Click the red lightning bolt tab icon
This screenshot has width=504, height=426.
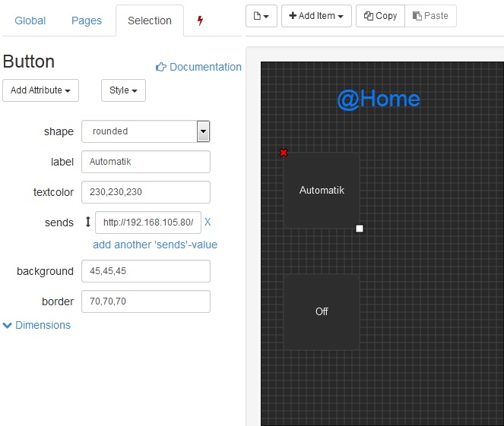(200, 21)
